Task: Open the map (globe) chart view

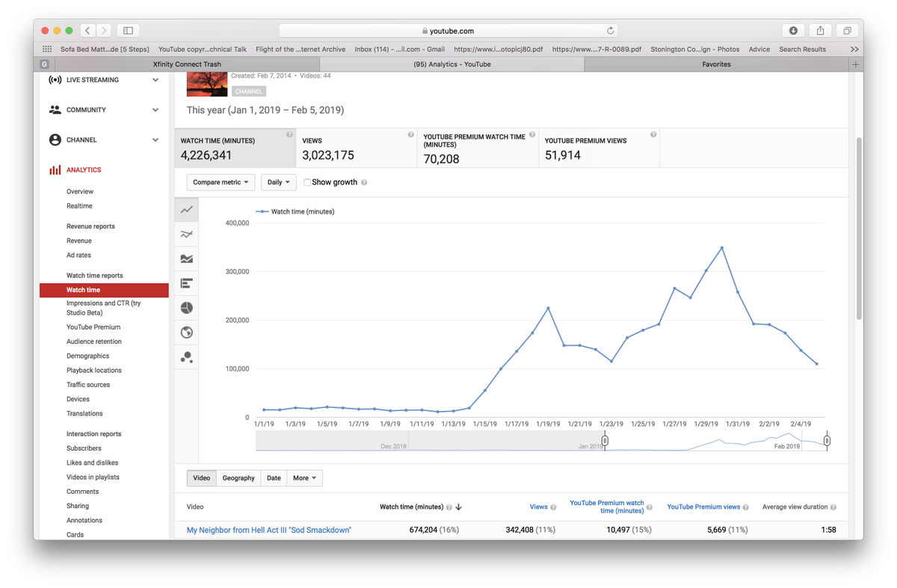Action: click(x=187, y=332)
